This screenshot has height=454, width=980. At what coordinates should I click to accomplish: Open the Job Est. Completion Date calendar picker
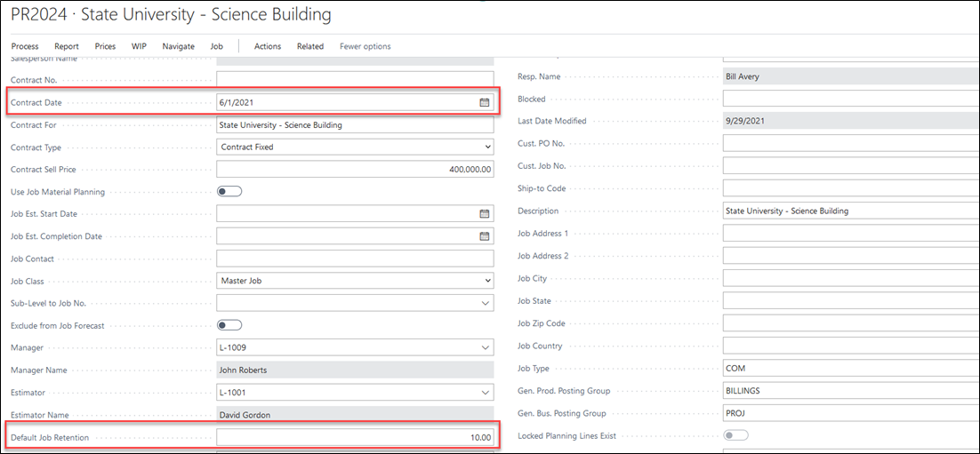click(485, 236)
